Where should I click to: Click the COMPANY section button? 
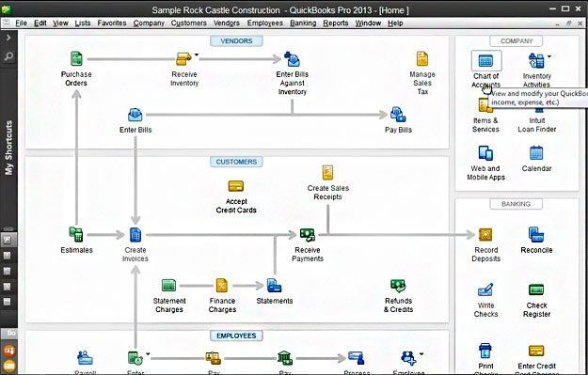[516, 40]
